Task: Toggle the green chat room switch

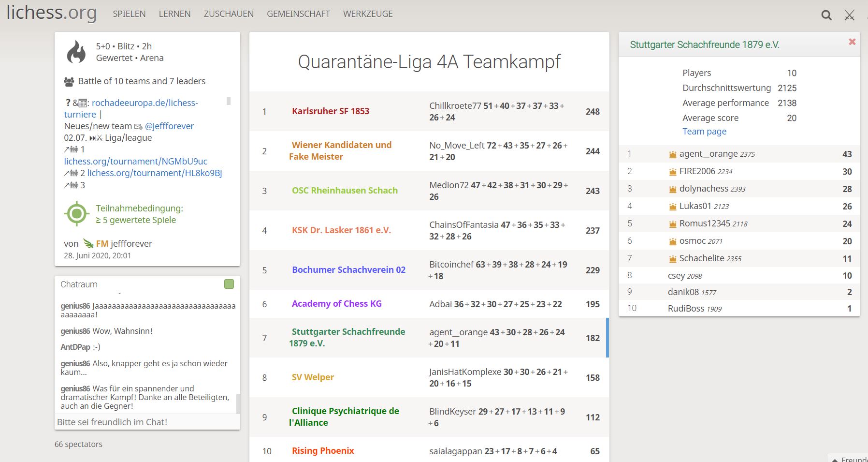Action: pos(229,284)
